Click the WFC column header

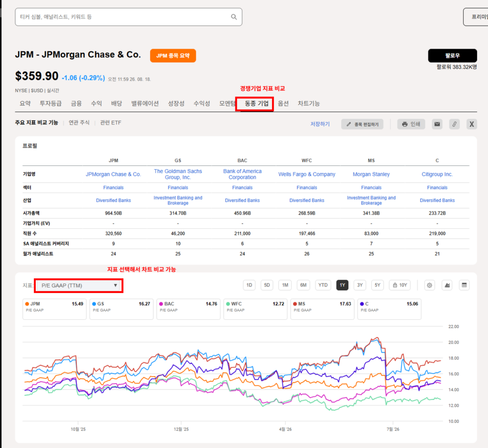point(306,161)
